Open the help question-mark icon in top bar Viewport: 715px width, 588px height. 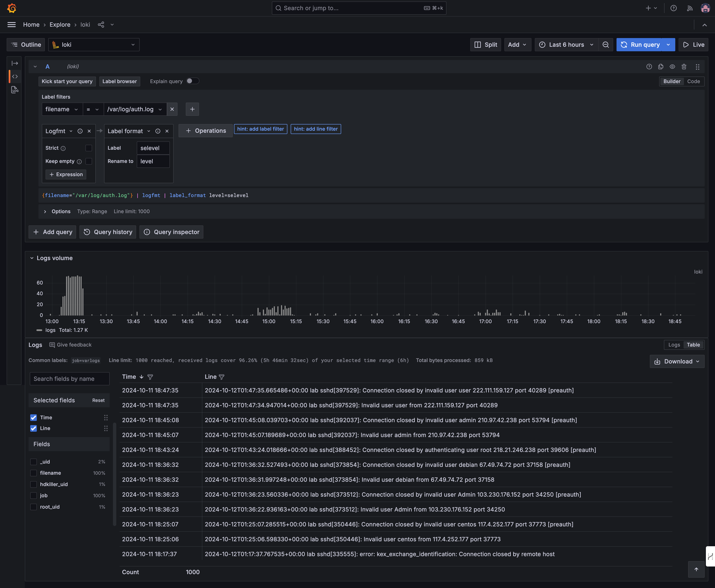[673, 8]
